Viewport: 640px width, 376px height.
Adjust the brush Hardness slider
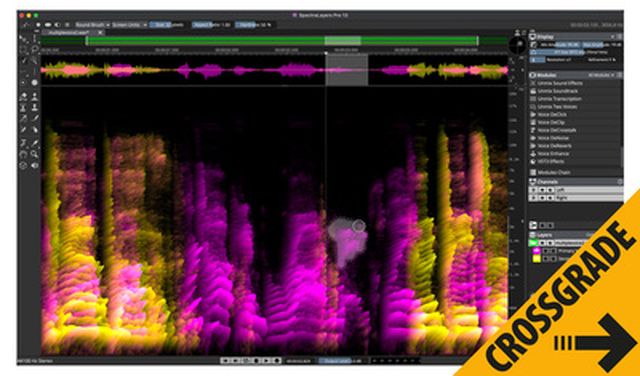[x=253, y=25]
